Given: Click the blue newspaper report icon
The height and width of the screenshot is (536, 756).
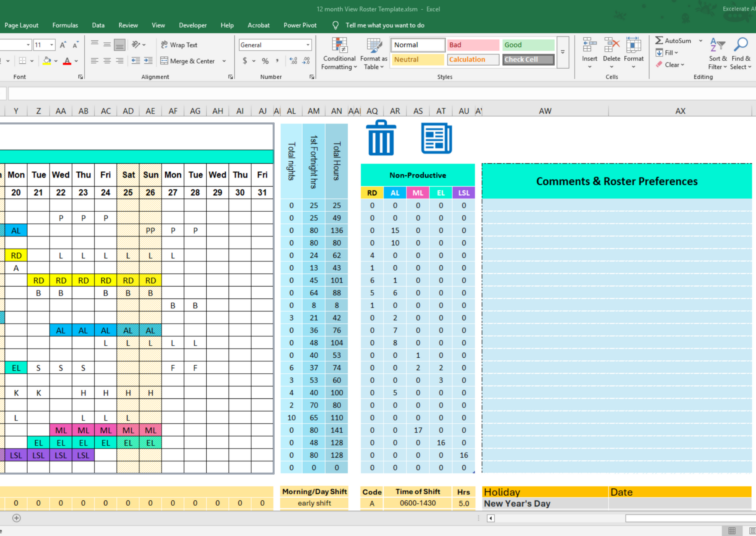Looking at the screenshot, I should click(x=436, y=138).
